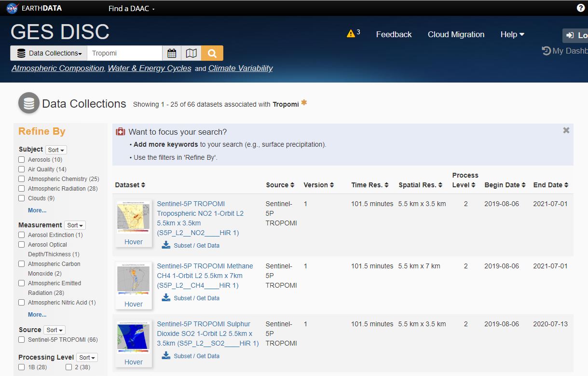
Task: Open the Feedback menu item
Action: point(394,34)
